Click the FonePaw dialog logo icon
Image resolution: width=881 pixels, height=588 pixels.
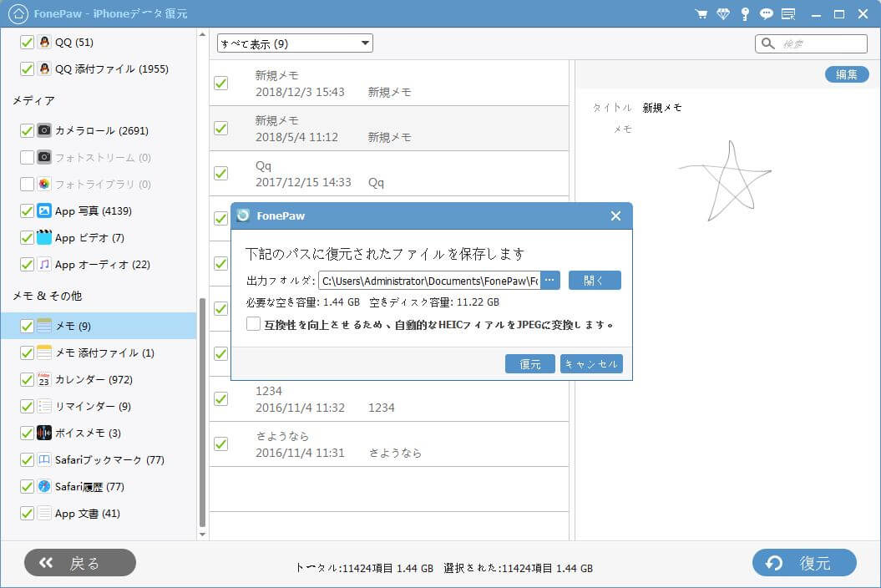(243, 215)
